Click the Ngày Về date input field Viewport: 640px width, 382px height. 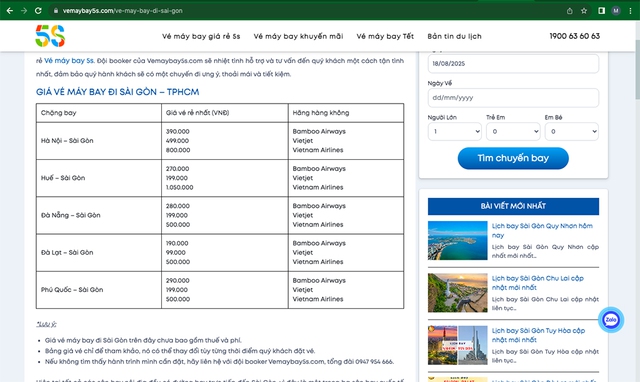click(513, 98)
